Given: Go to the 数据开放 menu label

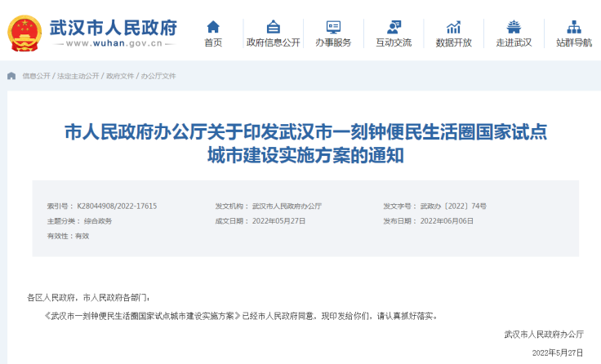Looking at the screenshot, I should tap(453, 42).
